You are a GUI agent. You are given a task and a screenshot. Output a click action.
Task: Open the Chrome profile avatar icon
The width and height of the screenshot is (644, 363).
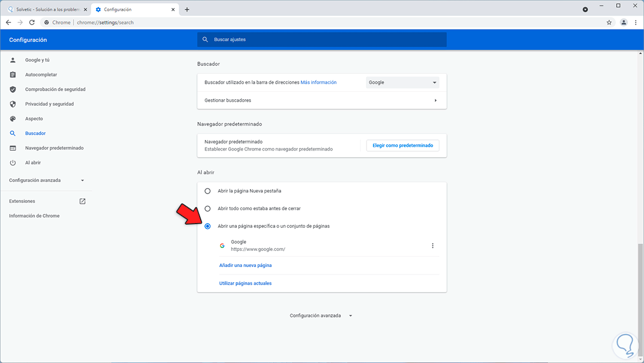point(623,23)
